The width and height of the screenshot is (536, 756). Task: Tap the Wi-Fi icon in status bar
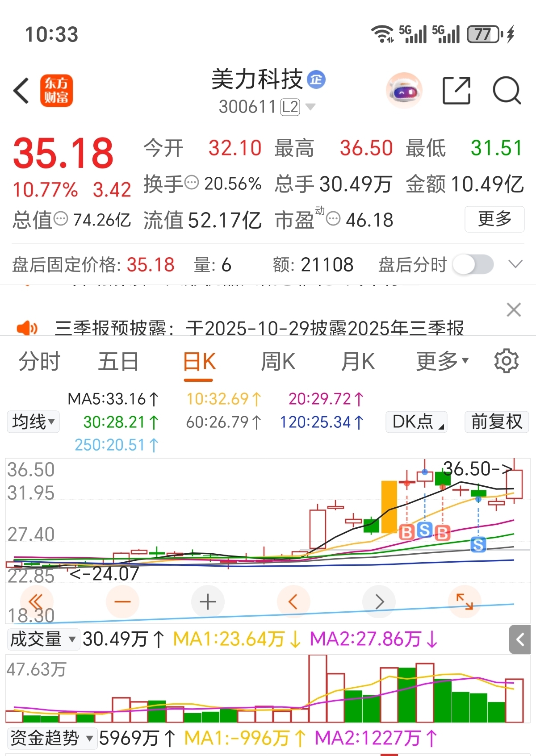tap(383, 34)
